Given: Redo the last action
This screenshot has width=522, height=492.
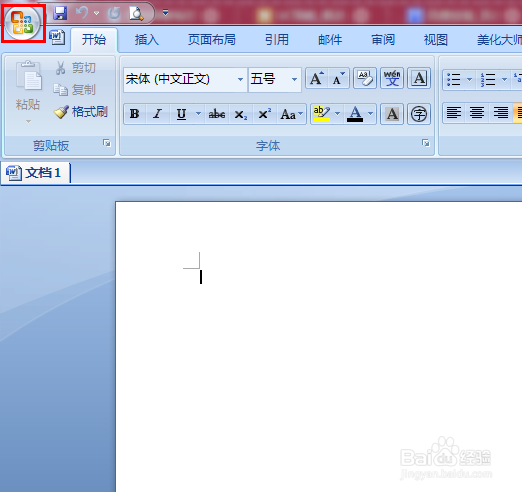Looking at the screenshot, I should [x=114, y=13].
